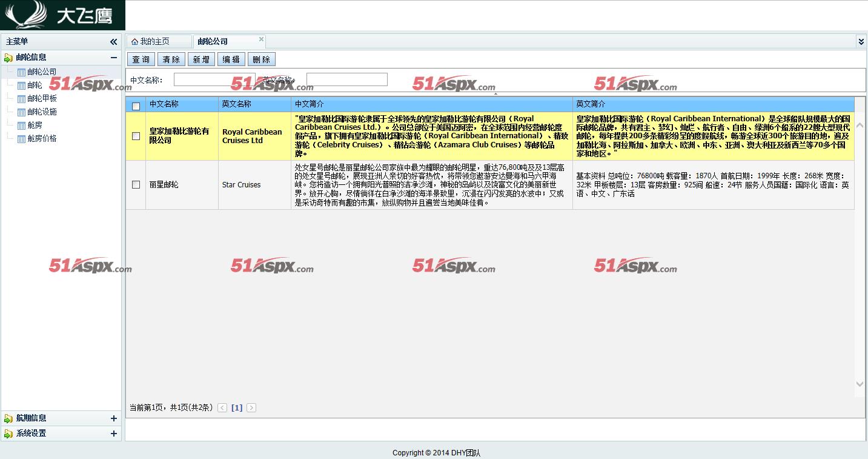This screenshot has height=459, width=868.
Task: Click the 中文简介 column header
Action: [432, 104]
